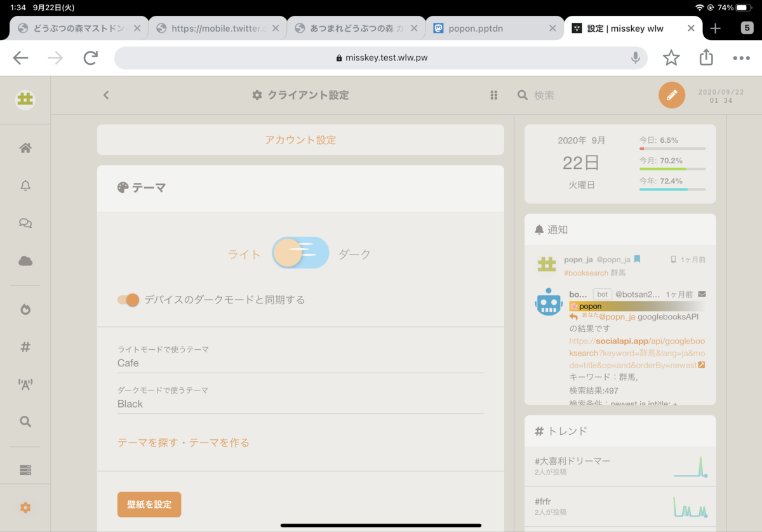
Task: Open search magnifier in sidebar
Action: pos(25,421)
